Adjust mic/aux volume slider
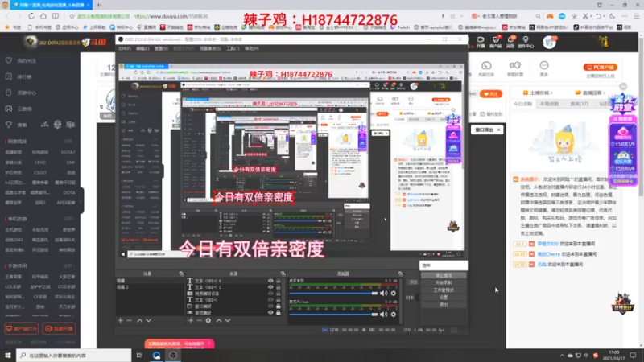The width and height of the screenshot is (644, 362). tap(333, 315)
